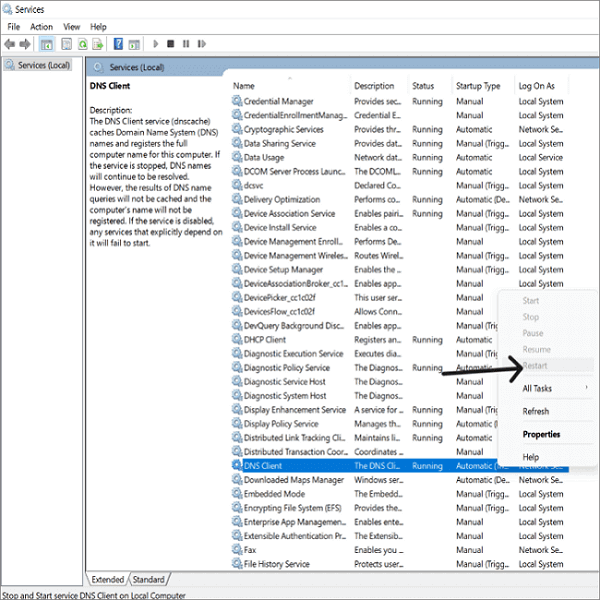Select Properties in the context menu
The height and width of the screenshot is (600, 600).
pos(541,434)
